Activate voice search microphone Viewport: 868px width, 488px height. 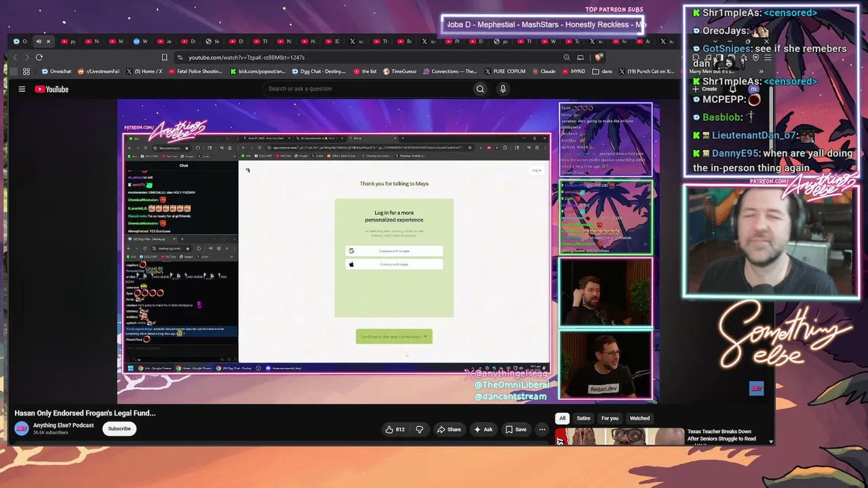(x=502, y=89)
